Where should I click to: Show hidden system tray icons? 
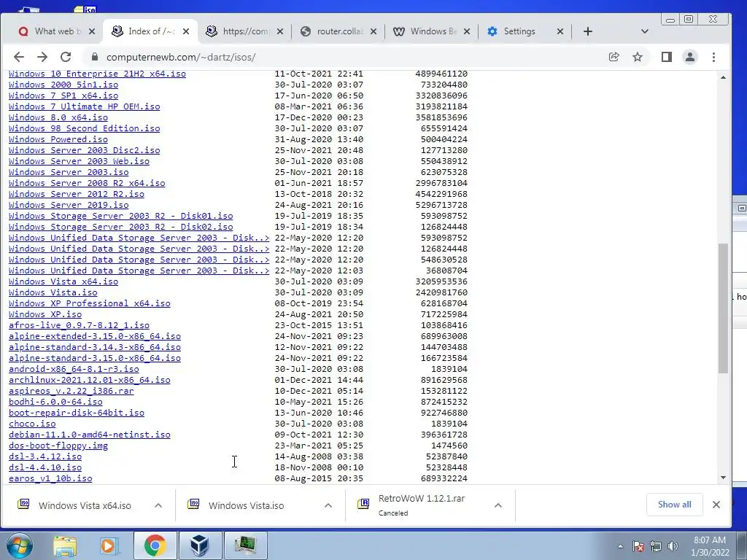tap(620, 546)
